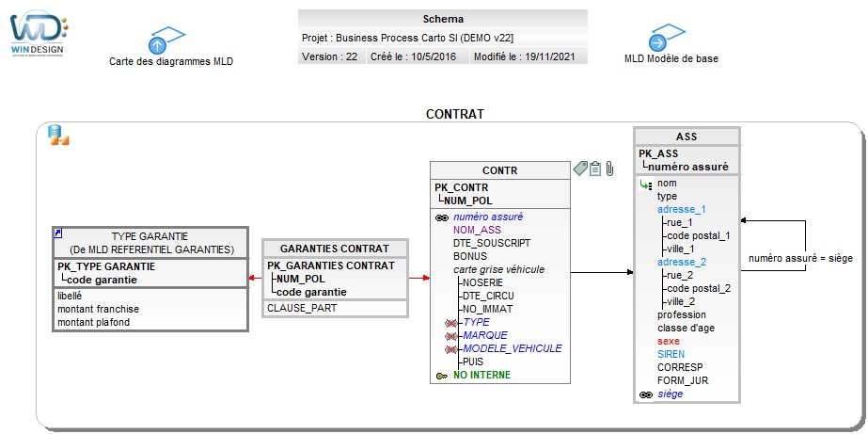Click the WinDesign logo
This screenshot has height=434, width=868.
tap(39, 33)
